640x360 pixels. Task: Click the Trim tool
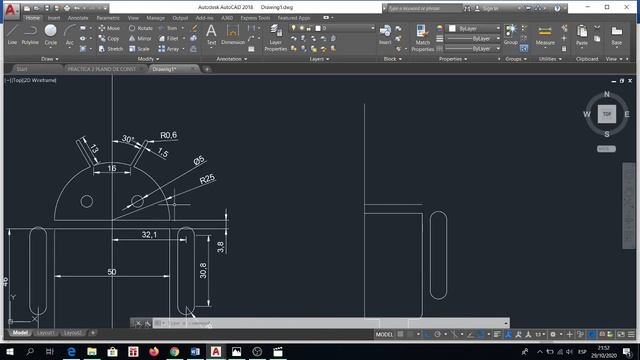click(x=168, y=28)
